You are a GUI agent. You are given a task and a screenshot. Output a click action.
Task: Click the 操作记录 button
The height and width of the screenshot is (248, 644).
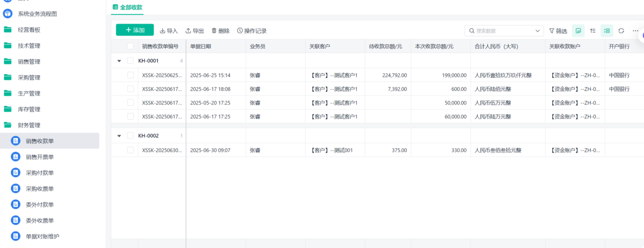click(252, 31)
